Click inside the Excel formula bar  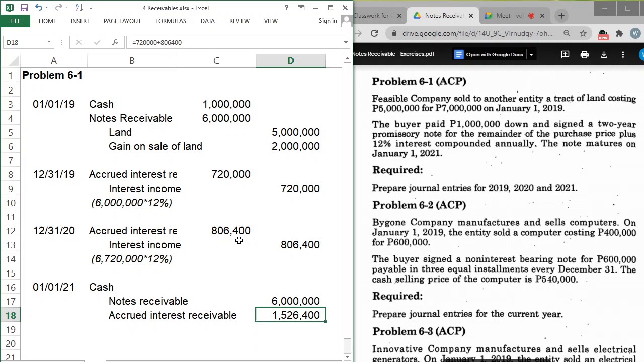pos(236,42)
